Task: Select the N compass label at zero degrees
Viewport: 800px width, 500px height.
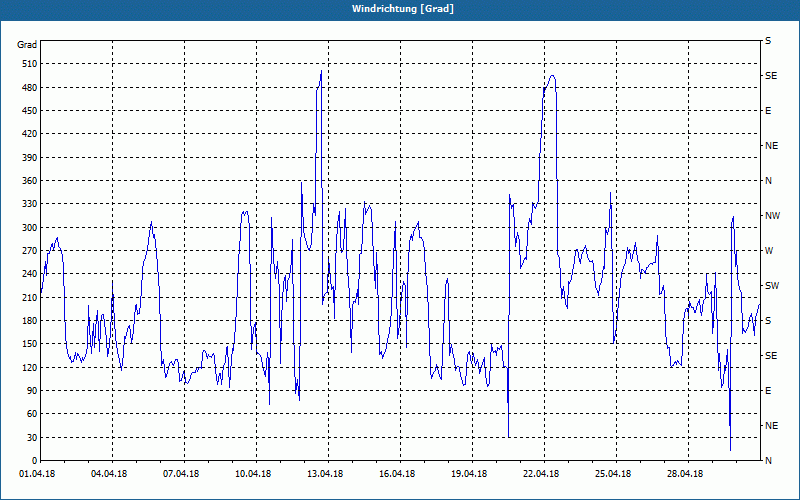Action: (769, 461)
